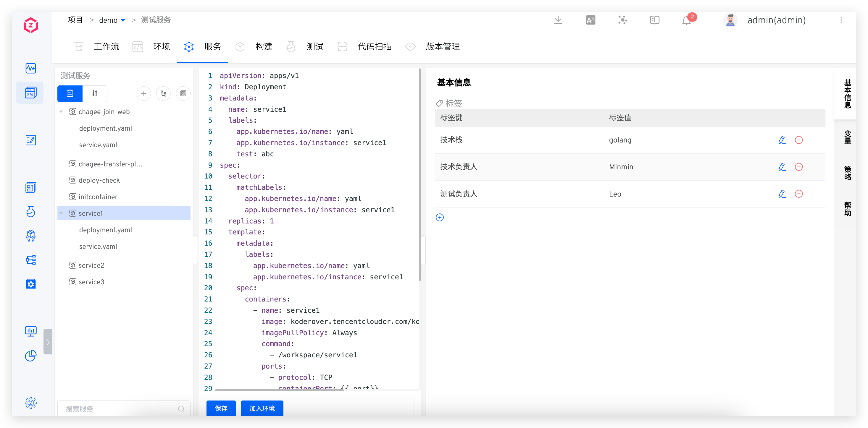Collapse the service1 tree node
The width and height of the screenshot is (868, 428).
pos(61,213)
